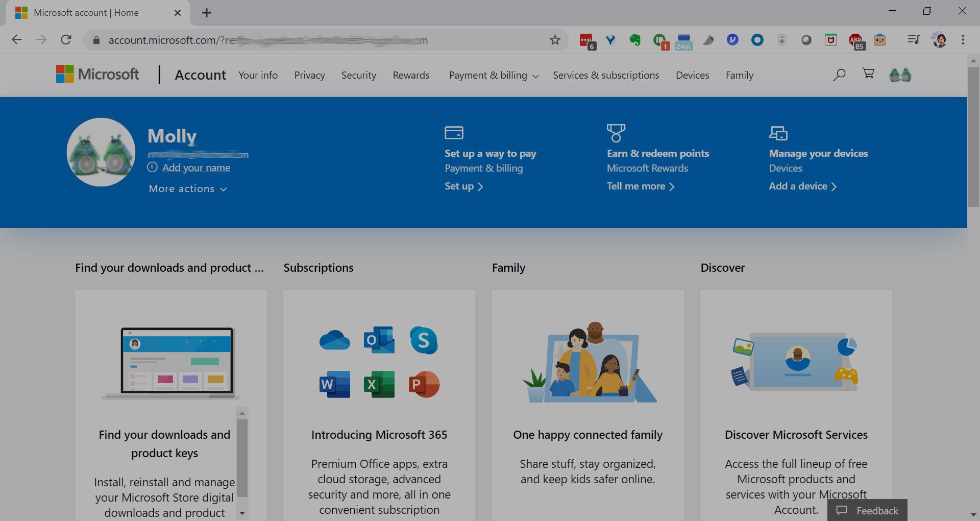
Task: Open Discover Microsoft Services card
Action: click(796, 406)
